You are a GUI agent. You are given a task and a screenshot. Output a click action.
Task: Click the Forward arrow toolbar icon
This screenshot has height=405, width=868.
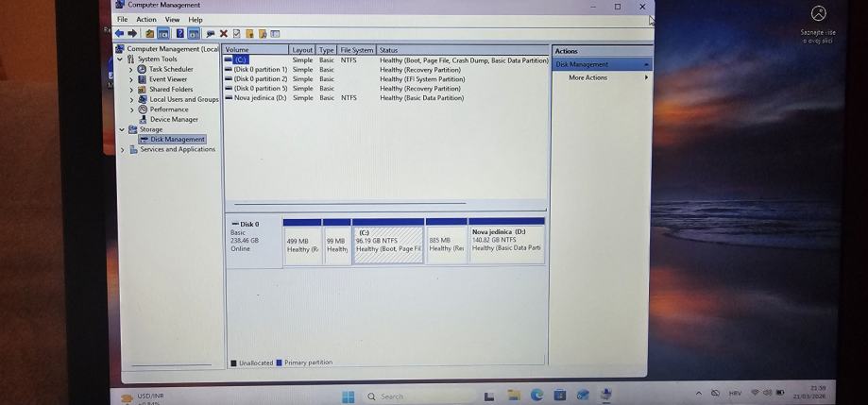click(x=132, y=34)
